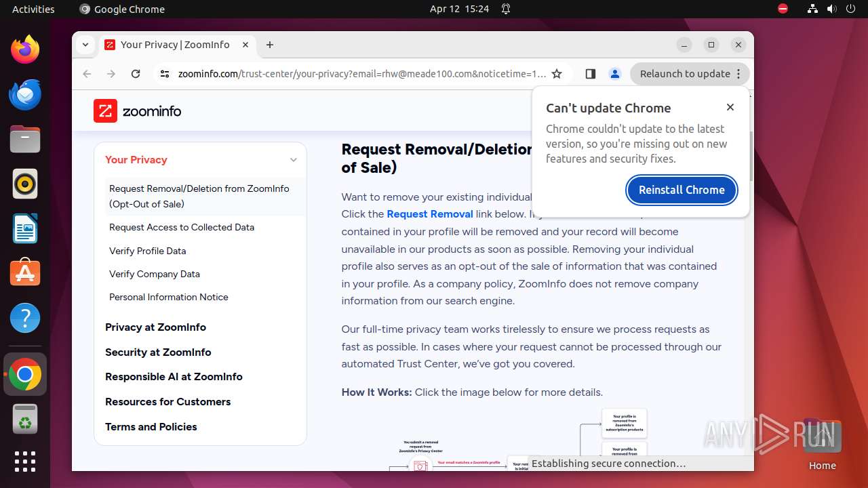Image resolution: width=868 pixels, height=488 pixels.
Task: Expand Security at ZoomInfo section
Action: [x=158, y=352]
